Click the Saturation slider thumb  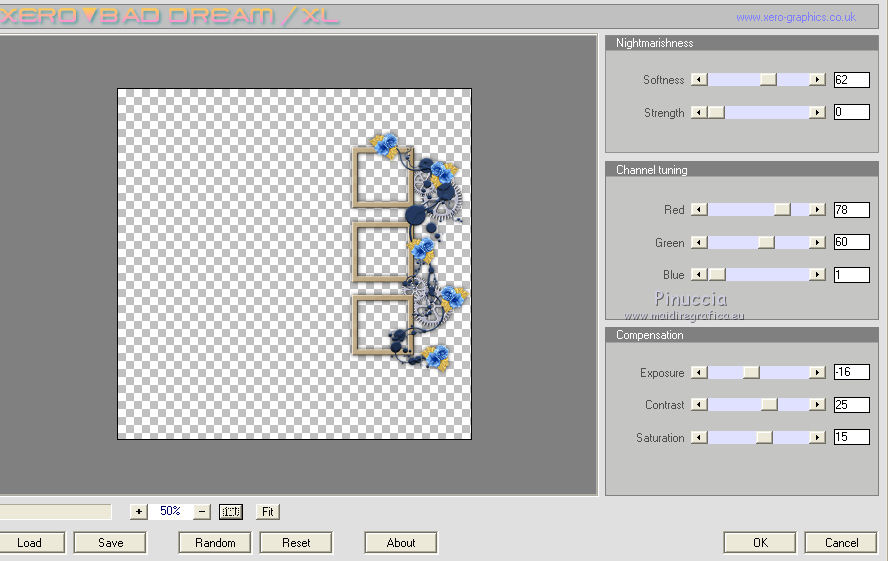[x=765, y=438]
